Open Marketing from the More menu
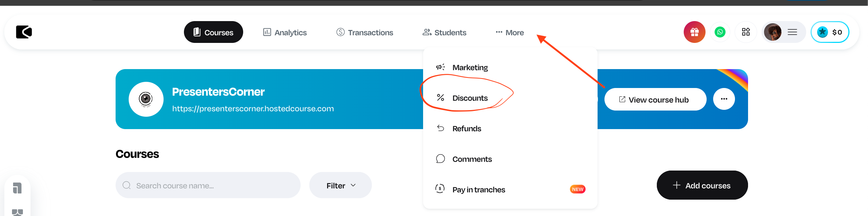 point(470,68)
